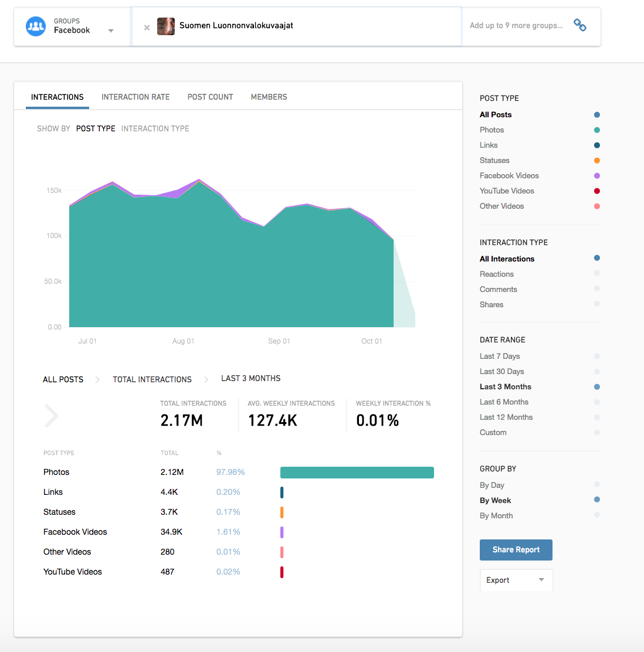This screenshot has height=652, width=644.
Task: Select the By Month grouping option
Action: point(496,516)
